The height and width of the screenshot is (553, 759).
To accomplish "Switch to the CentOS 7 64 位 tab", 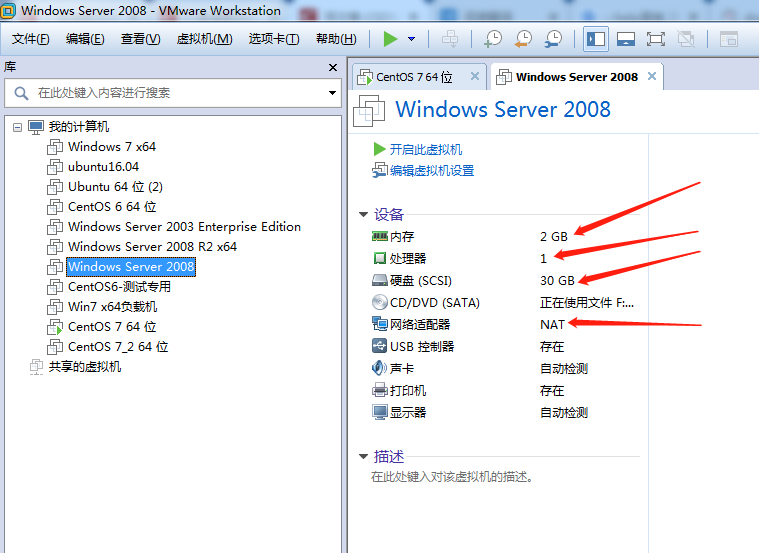I will (x=413, y=77).
